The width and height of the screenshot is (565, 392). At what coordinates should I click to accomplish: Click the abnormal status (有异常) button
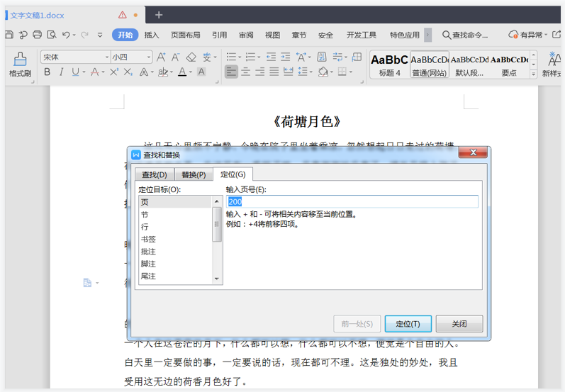tap(528, 35)
